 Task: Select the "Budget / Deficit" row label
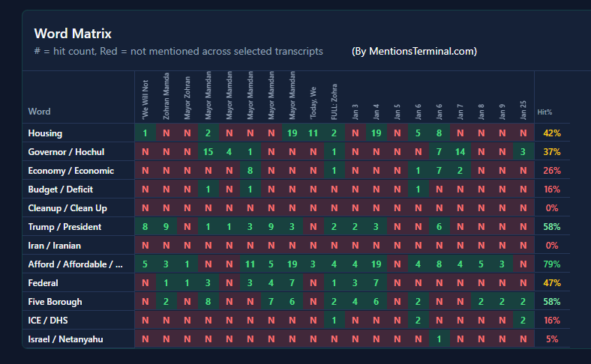pyautogui.click(x=60, y=189)
